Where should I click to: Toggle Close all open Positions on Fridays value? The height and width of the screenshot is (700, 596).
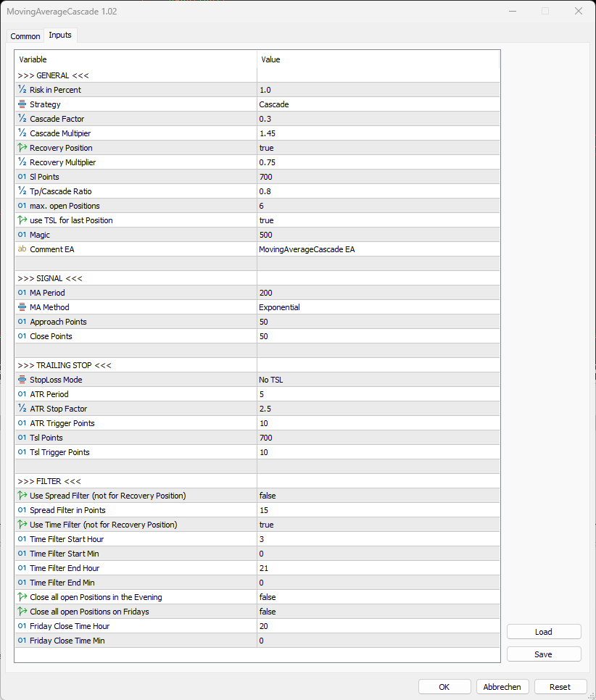(377, 612)
